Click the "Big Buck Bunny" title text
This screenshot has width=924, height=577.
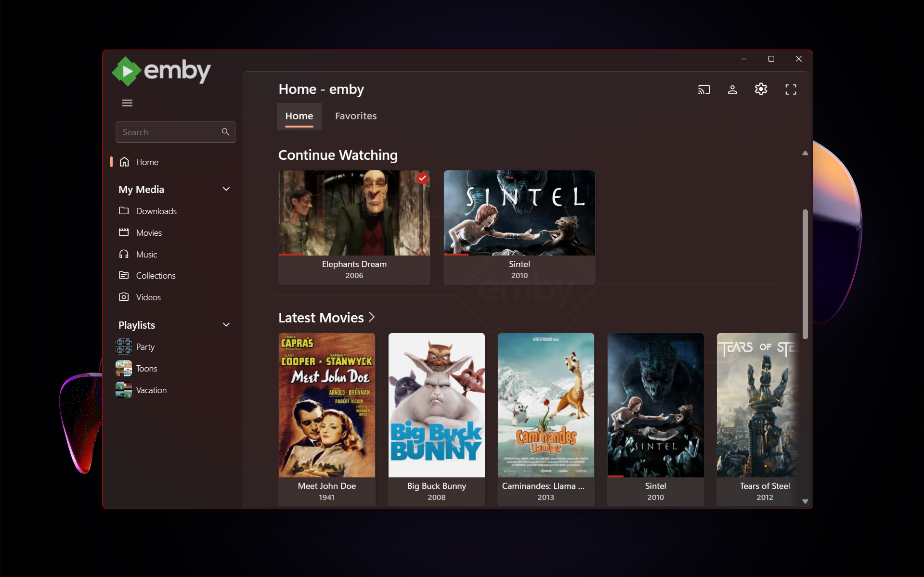click(437, 486)
